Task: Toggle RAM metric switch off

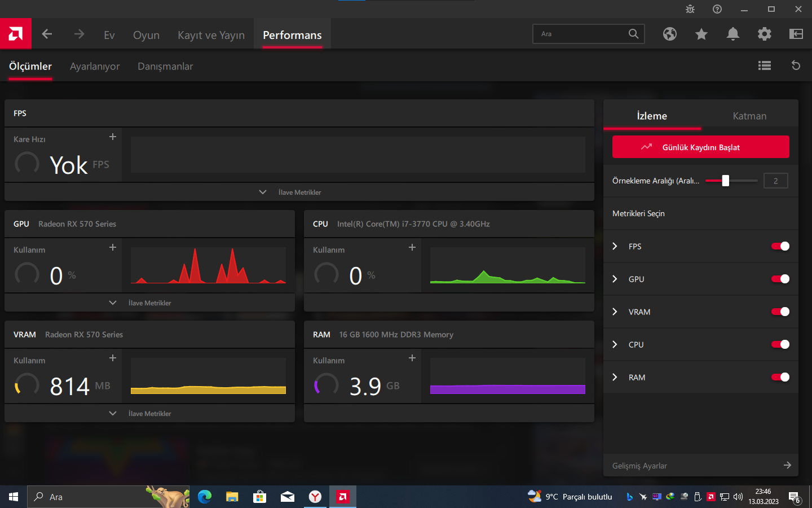Action: 780,377
